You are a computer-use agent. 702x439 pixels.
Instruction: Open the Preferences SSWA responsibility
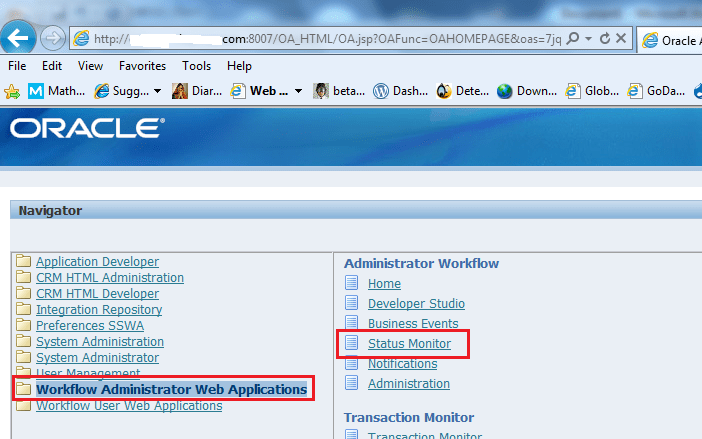90,326
